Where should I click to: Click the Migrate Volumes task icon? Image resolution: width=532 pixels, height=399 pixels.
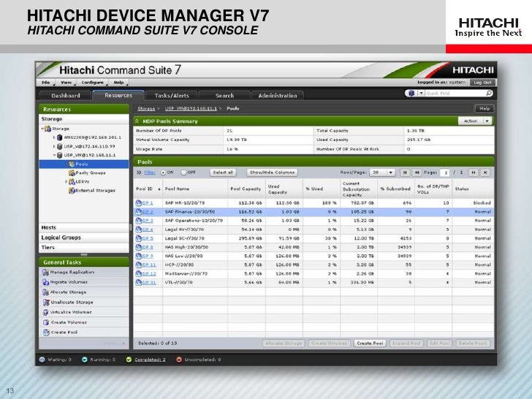[x=45, y=282]
